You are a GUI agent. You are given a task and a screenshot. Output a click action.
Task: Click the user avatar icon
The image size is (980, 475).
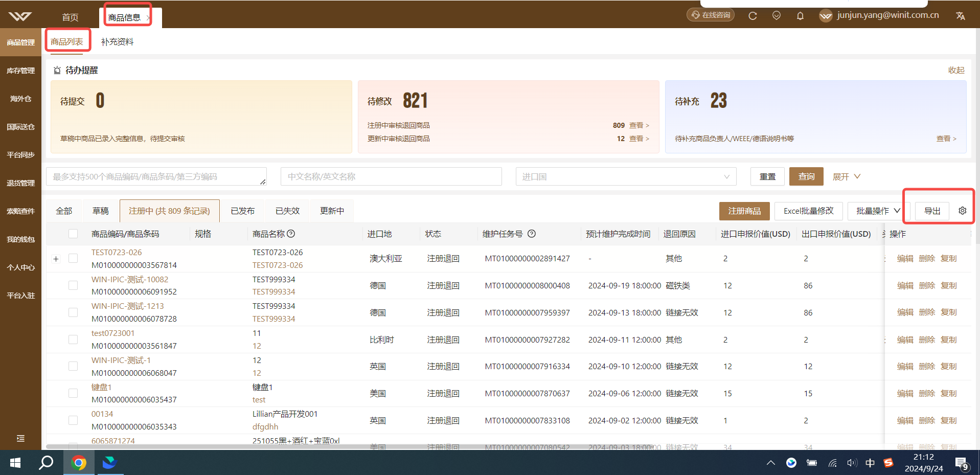click(826, 16)
